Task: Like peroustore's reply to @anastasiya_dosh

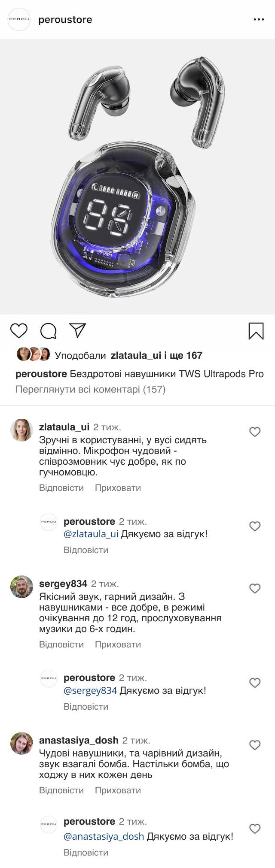Action: [255, 829]
